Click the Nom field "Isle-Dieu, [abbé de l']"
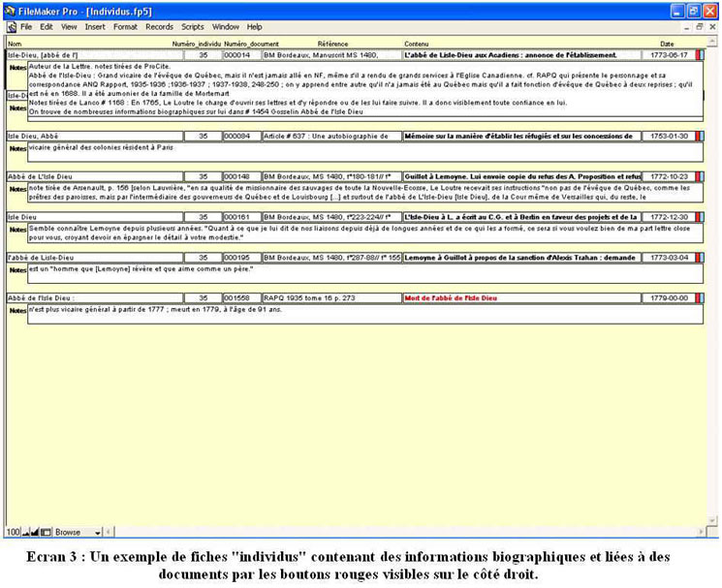Screen dimensions: 722x588 (x=95, y=55)
